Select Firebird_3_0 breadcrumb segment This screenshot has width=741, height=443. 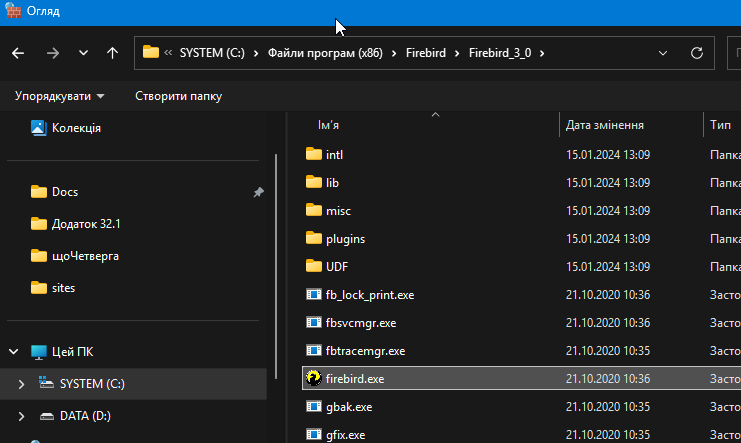click(x=500, y=53)
